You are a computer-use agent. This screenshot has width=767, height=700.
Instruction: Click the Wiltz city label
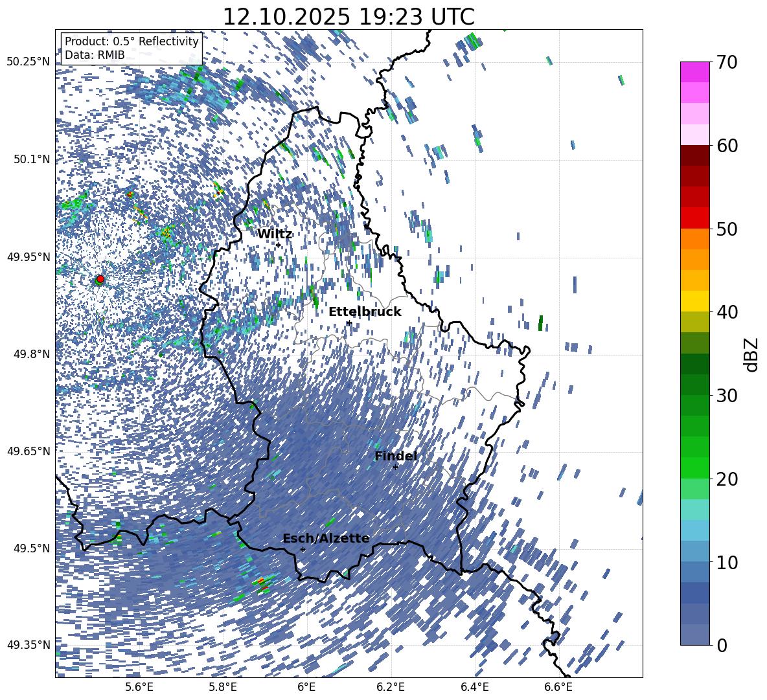[x=275, y=234]
